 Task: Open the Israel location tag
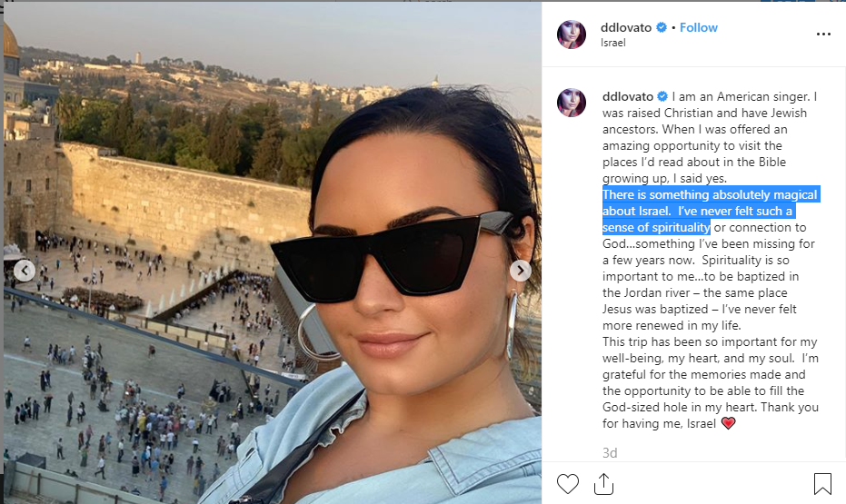[x=612, y=43]
